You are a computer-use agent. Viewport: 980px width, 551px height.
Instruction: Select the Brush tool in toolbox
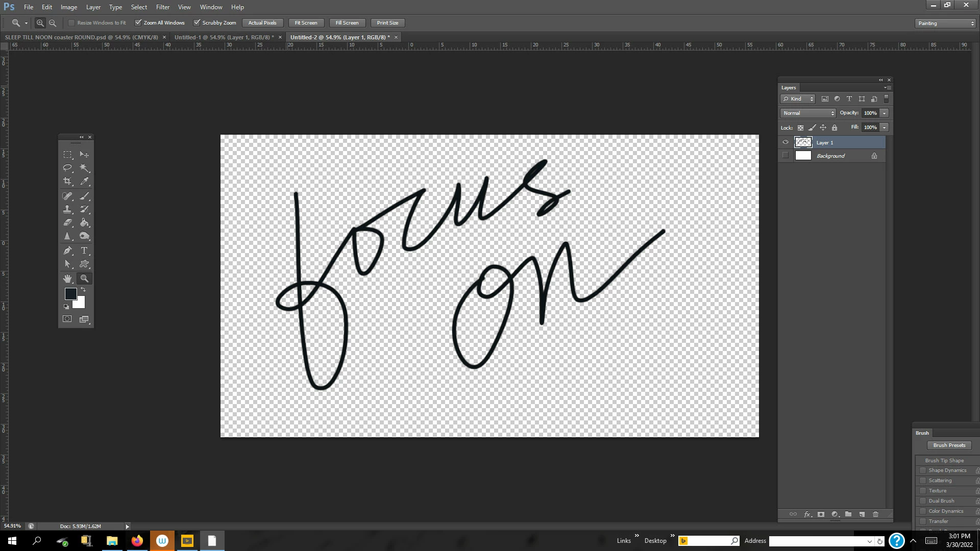tap(85, 196)
